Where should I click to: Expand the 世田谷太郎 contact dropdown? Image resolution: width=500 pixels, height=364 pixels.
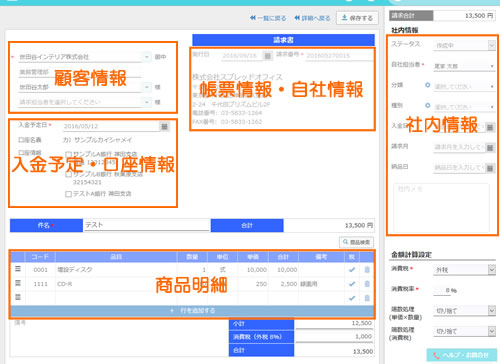[147, 87]
